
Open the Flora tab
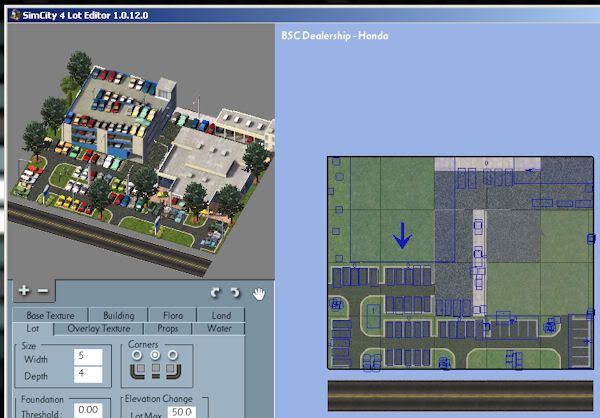tap(173, 315)
